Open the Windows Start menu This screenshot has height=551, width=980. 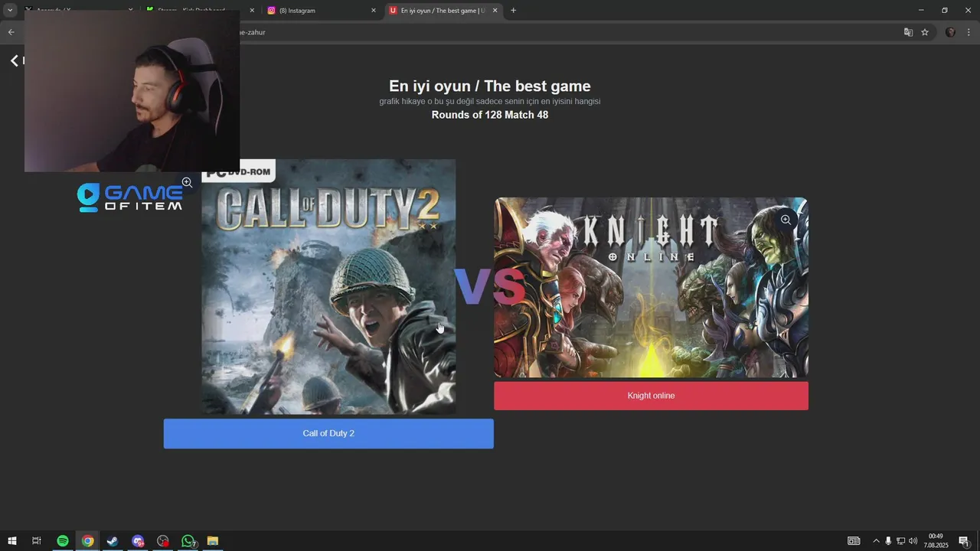(x=12, y=541)
